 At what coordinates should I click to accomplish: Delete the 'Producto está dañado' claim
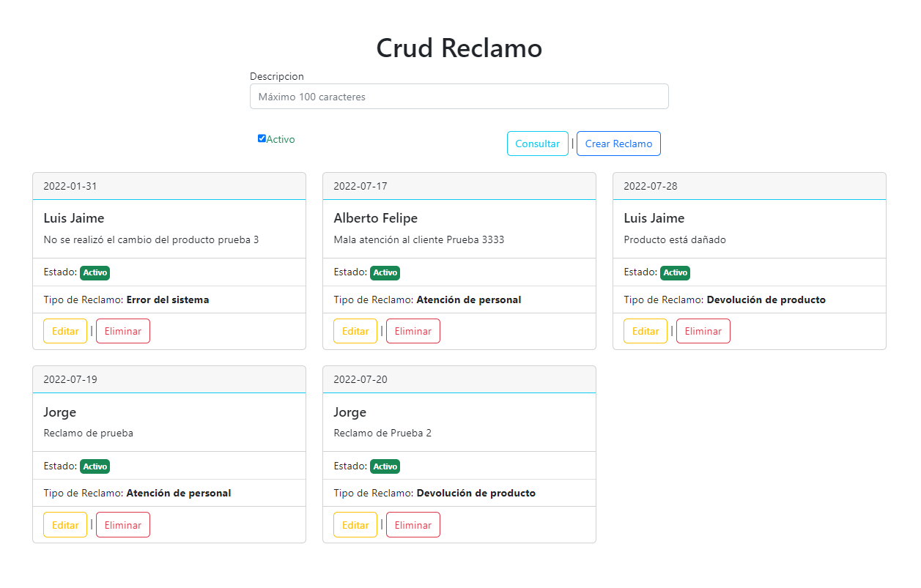click(x=703, y=330)
